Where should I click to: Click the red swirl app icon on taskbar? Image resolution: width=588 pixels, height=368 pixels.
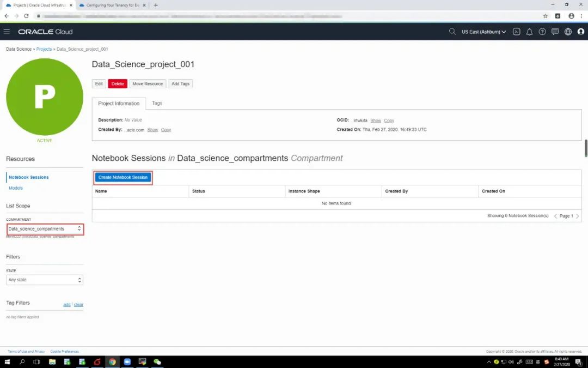97,362
